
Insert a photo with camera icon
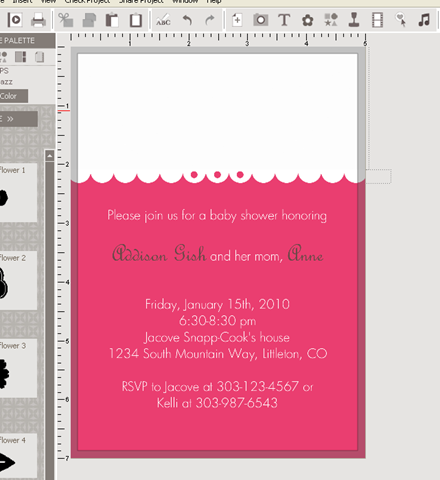pos(260,20)
